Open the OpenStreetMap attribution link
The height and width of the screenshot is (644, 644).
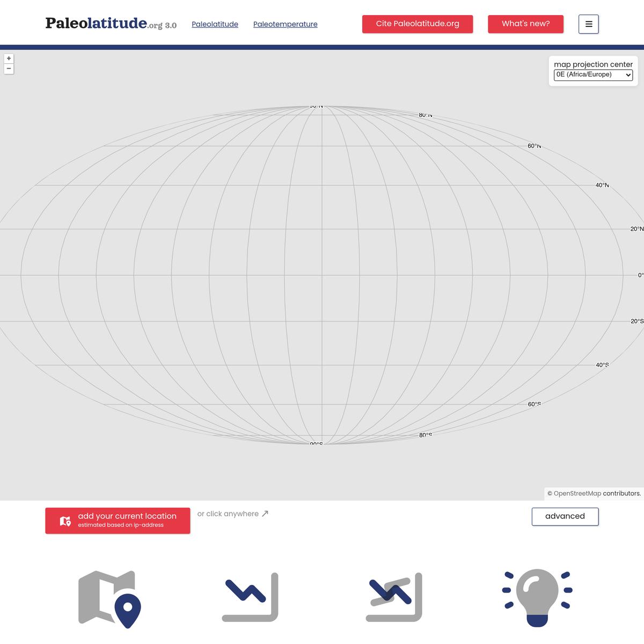pos(577,493)
